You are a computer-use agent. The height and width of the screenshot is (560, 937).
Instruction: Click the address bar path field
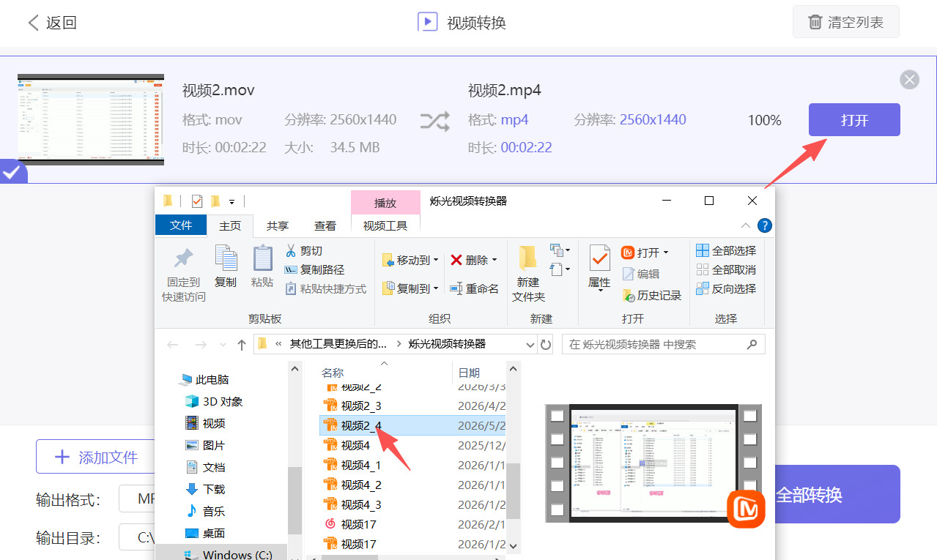pyautogui.click(x=396, y=344)
